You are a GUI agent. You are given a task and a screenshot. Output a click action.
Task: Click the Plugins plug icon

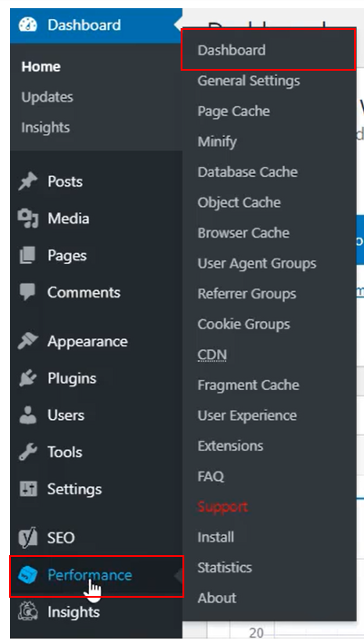click(x=28, y=378)
